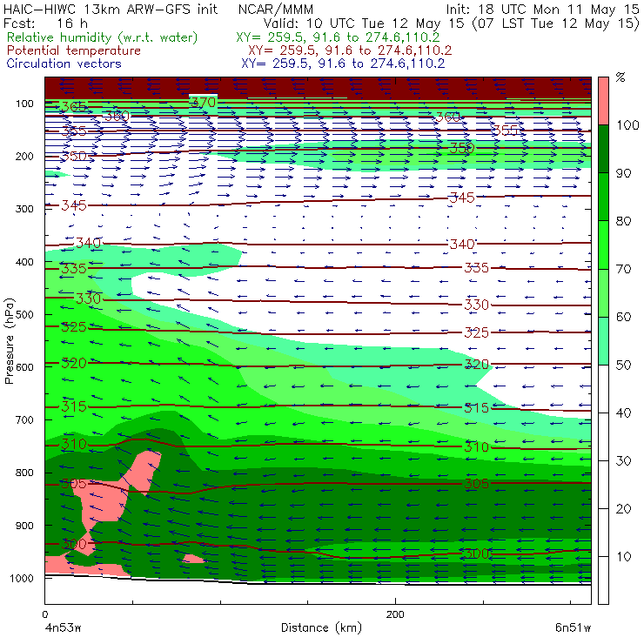The height and width of the screenshot is (644, 644).
Task: Click the 'Pressure (hPa)' vertical axis title
Action: click(10, 341)
